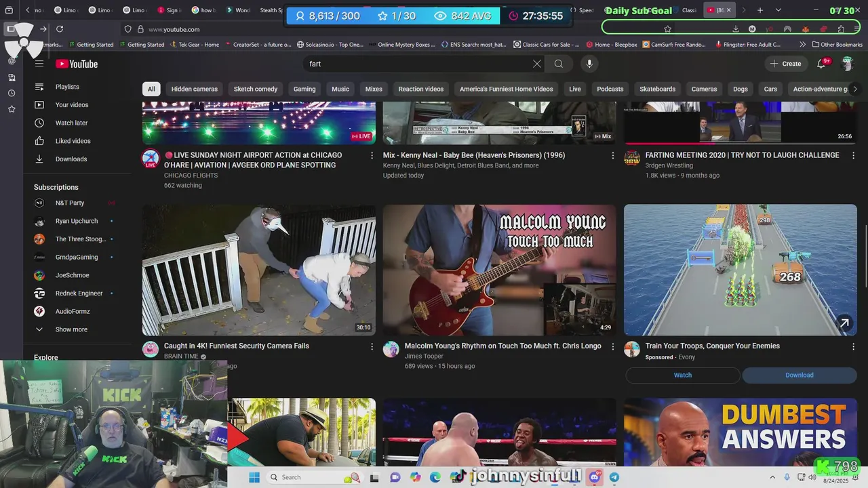The image size is (868, 488).
Task: Show hidden bookmarks with the chevron
Action: (x=803, y=45)
